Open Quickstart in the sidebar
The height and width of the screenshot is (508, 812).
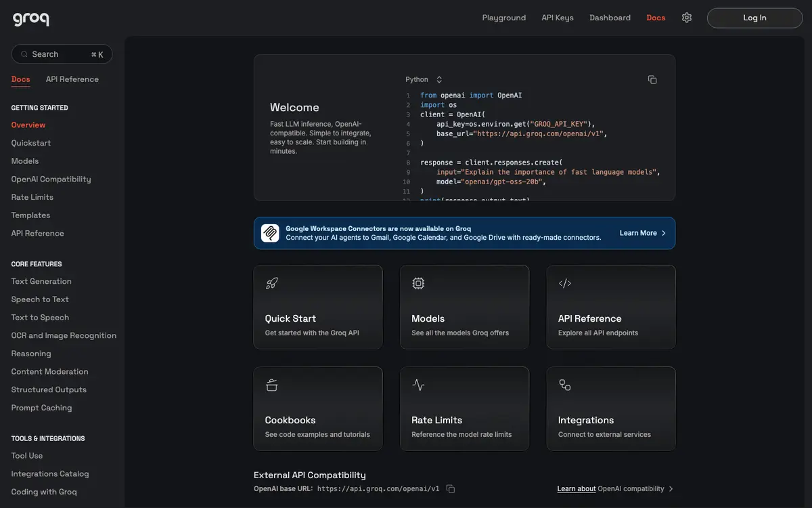(x=31, y=143)
